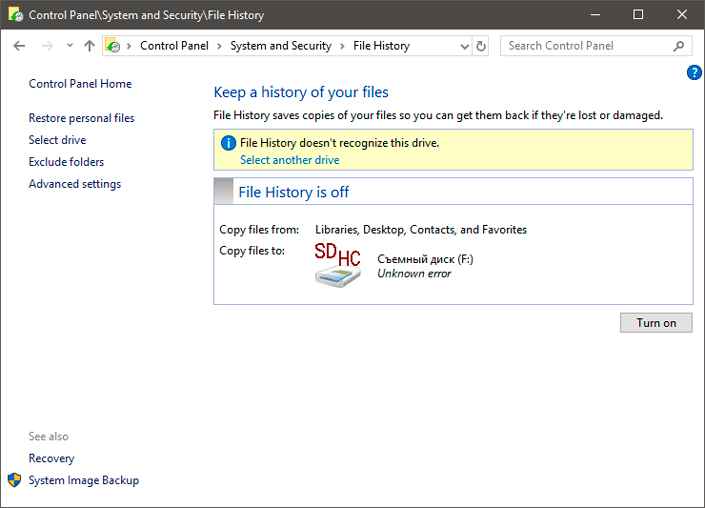Maximize the File History window
Image resolution: width=705 pixels, height=508 pixels.
[638, 14]
